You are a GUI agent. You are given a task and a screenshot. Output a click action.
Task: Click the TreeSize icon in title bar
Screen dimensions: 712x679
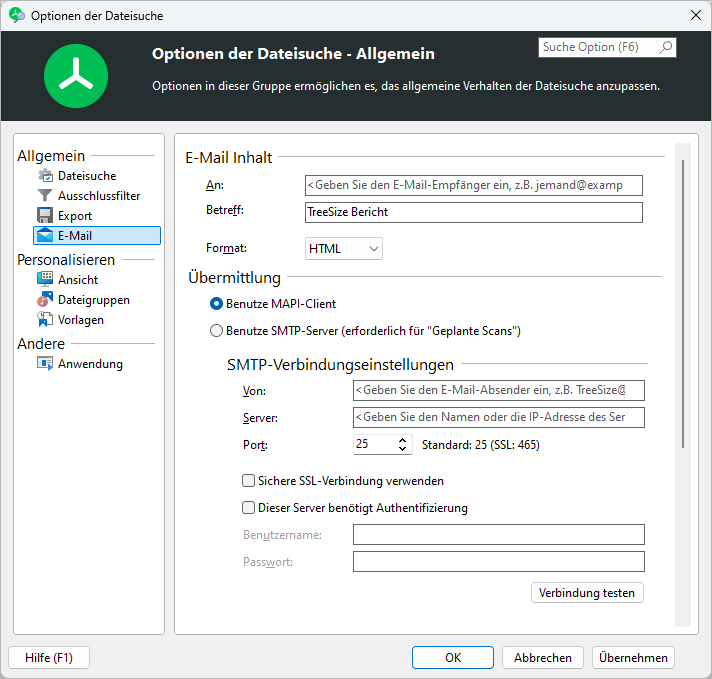[17, 15]
